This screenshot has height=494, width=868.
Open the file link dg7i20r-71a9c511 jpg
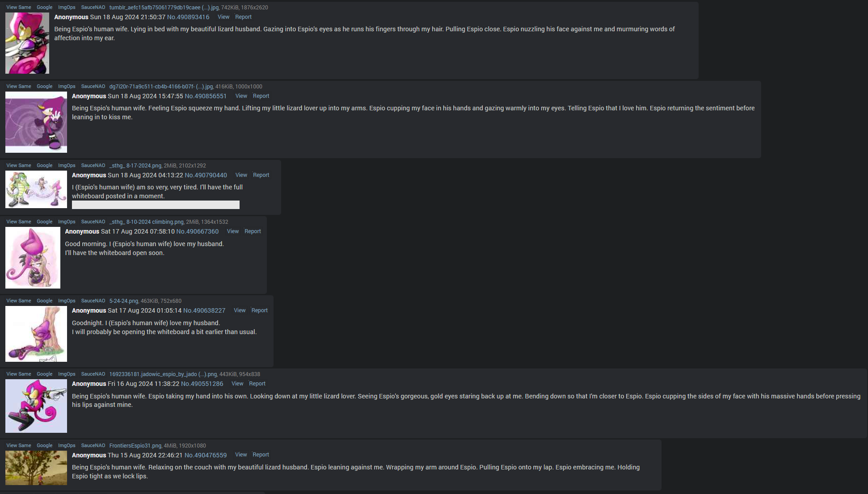[x=161, y=87]
